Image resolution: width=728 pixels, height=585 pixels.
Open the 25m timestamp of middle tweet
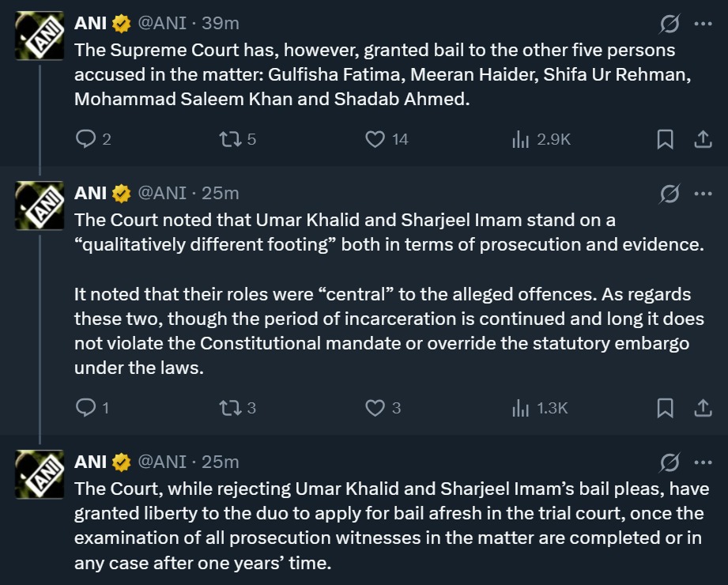point(221,194)
